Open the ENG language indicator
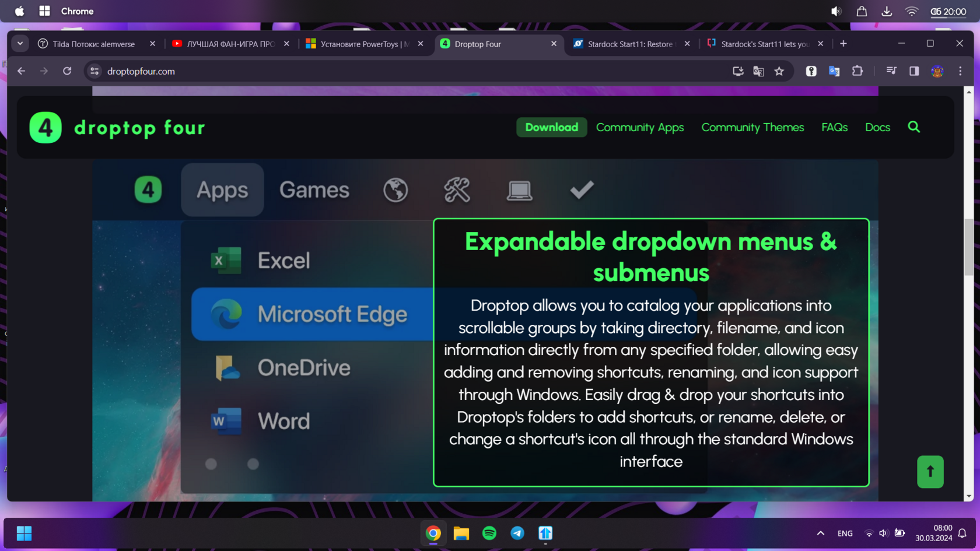 pos(845,533)
